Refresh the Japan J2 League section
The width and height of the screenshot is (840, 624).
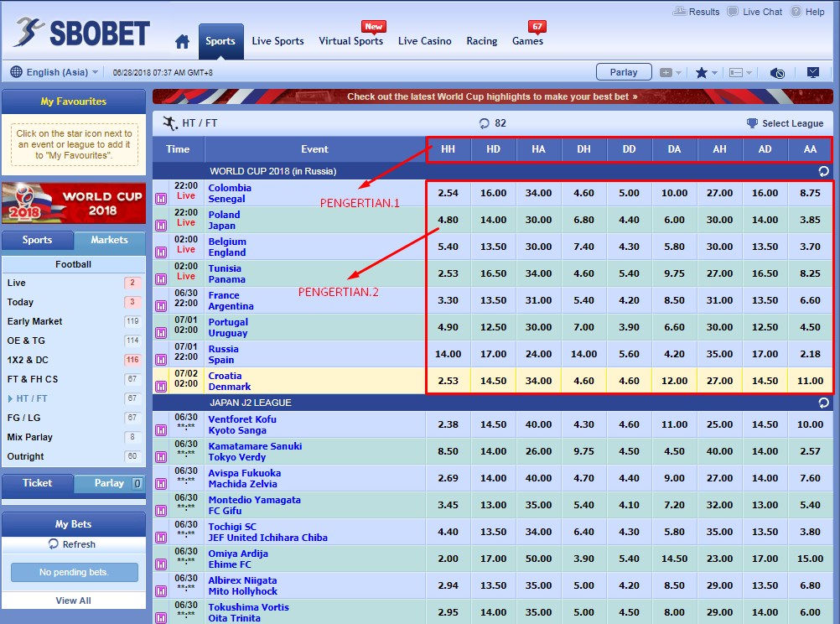pyautogui.click(x=823, y=403)
